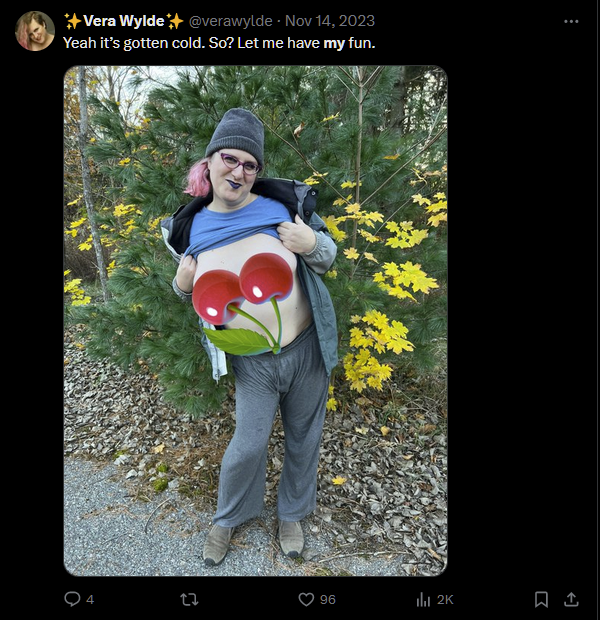Click the sparkle emoji before the name
Screen dimensions: 600x620
tap(73, 21)
